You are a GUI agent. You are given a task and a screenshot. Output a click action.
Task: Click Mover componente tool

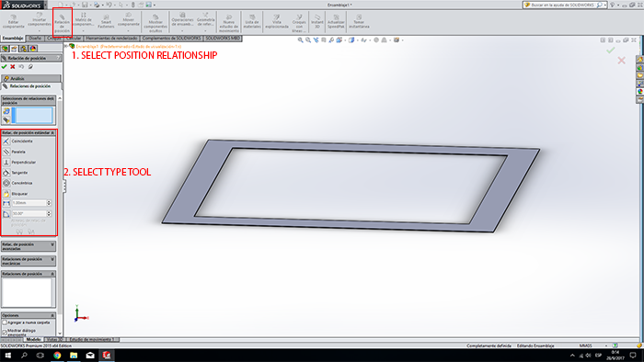129,20
